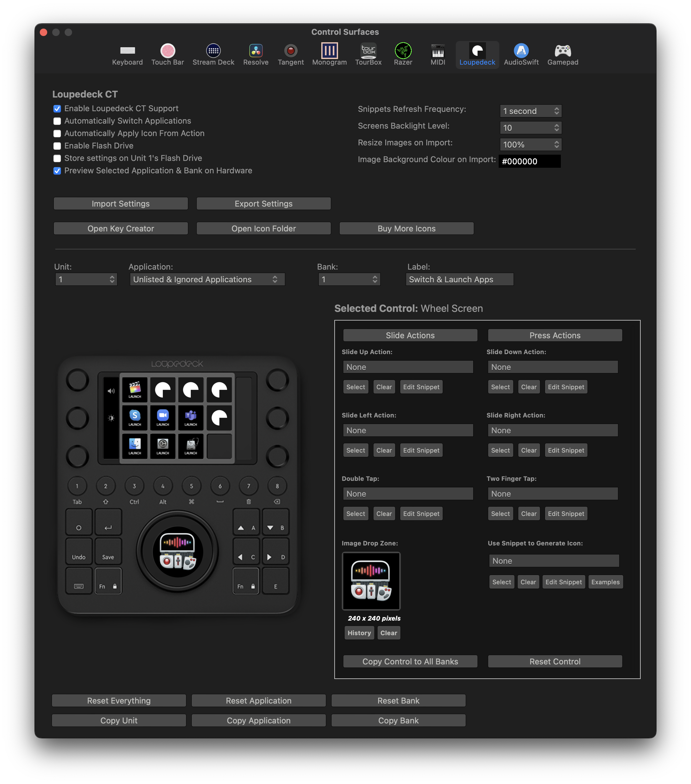Click the Reset Control button
The width and height of the screenshot is (691, 784).
click(x=555, y=661)
